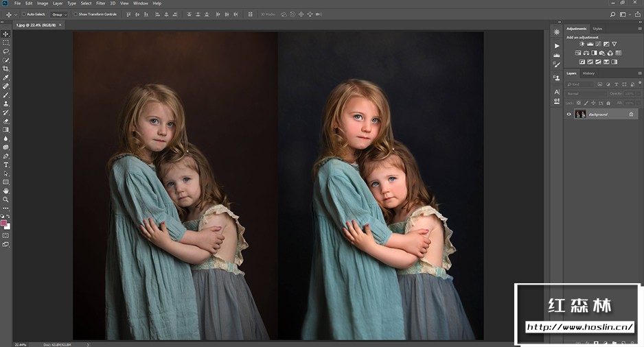
Task: Toggle the pixel layer filter
Action: (600, 84)
